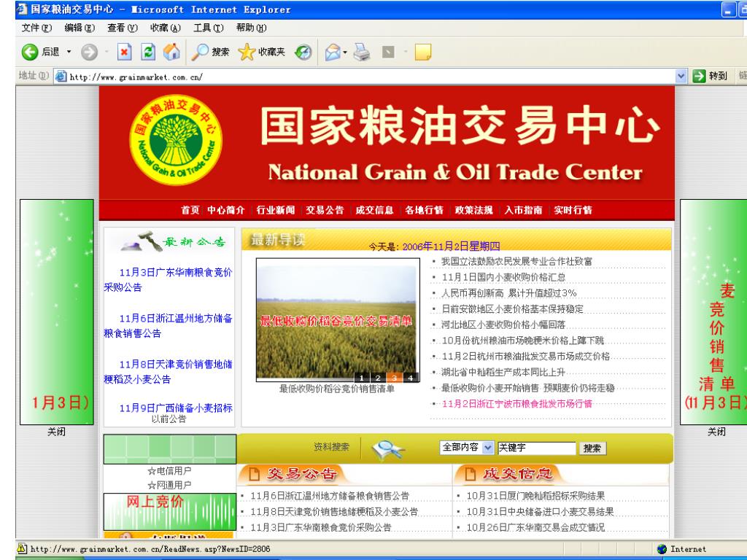Go to 首页 in site navigation
This screenshot has width=747, height=560.
(190, 210)
